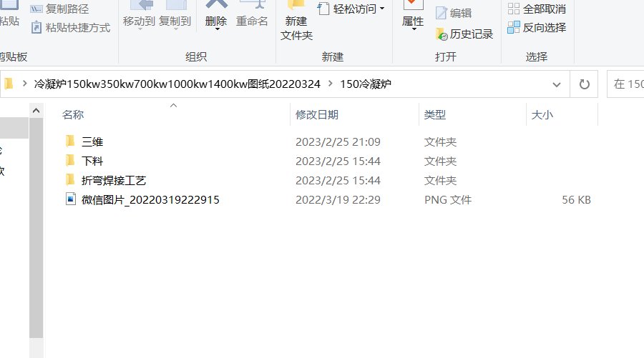This screenshot has height=358, width=644.
Task: Select the 微信图片_20220319222915 PNG file
Action: coord(150,199)
